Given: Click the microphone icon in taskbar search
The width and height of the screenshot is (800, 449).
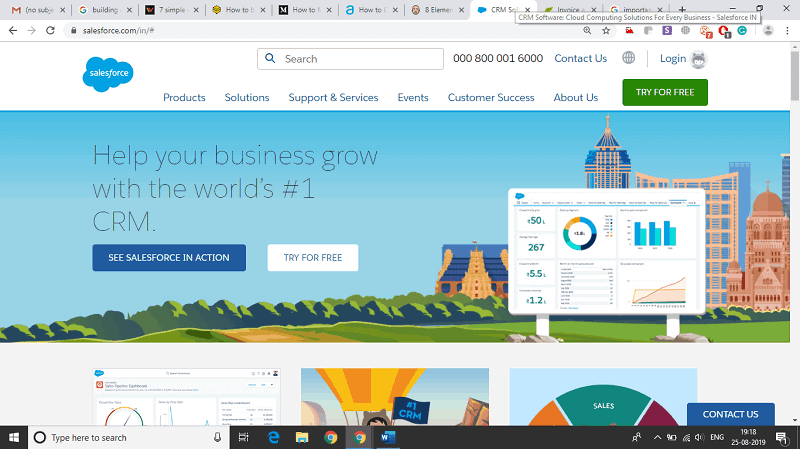Looking at the screenshot, I should (x=217, y=437).
